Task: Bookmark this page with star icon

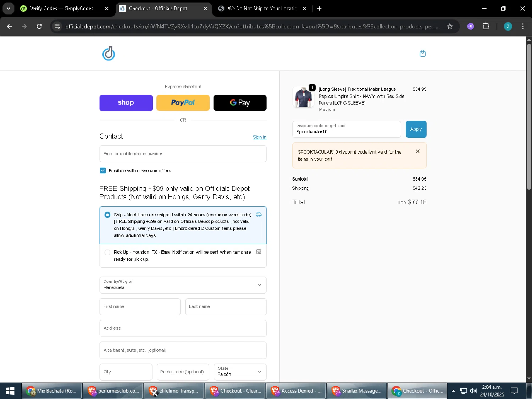Action: (x=450, y=26)
